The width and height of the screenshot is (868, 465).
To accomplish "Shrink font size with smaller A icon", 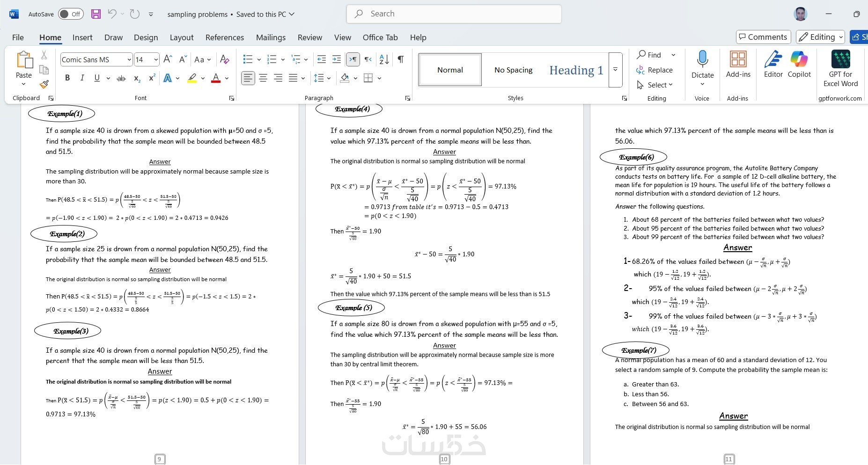I will click(x=183, y=59).
